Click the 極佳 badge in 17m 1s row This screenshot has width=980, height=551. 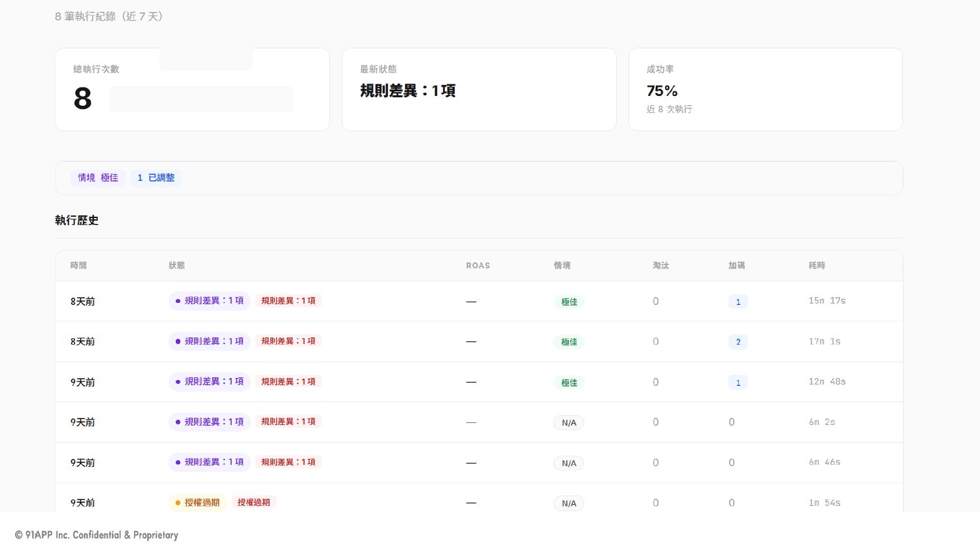pyautogui.click(x=569, y=342)
